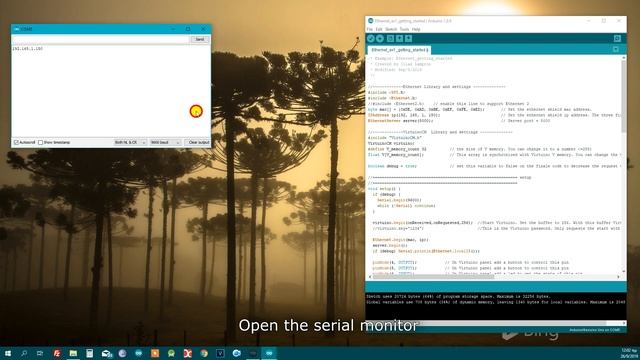Click the taskbar clock and date
This screenshot has width=640, height=360.
pyautogui.click(x=629, y=353)
